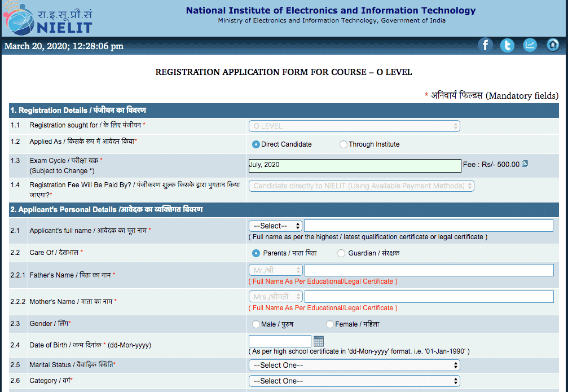
Task: Click the Twitter icon in the header
Action: (x=507, y=45)
